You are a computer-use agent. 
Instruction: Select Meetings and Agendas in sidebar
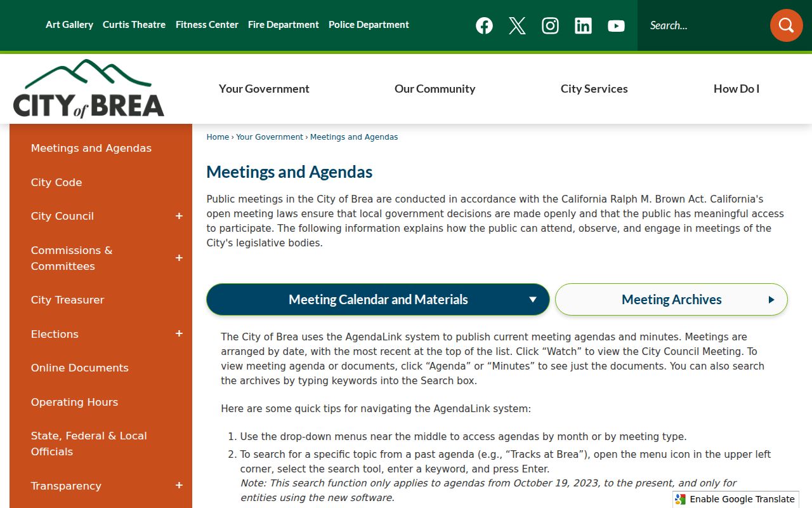91,148
